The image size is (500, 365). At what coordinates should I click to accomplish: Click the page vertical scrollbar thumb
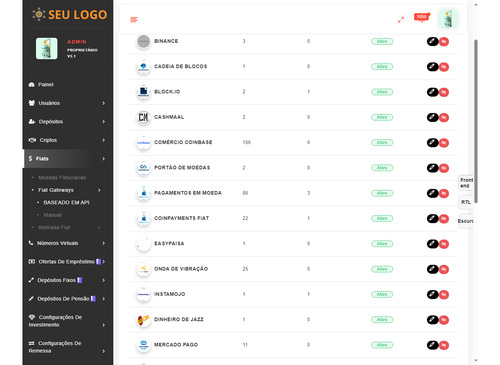tap(476, 121)
